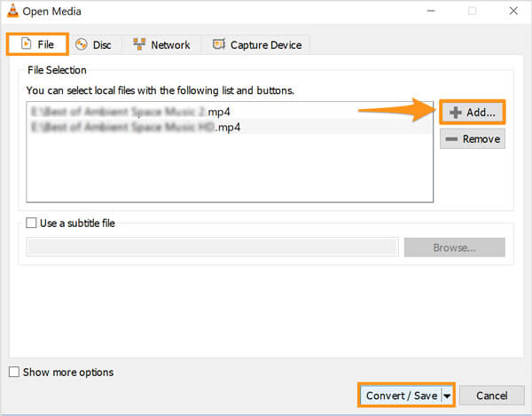Click the grayed-out Browse... button
The image size is (532, 416).
[x=454, y=247]
